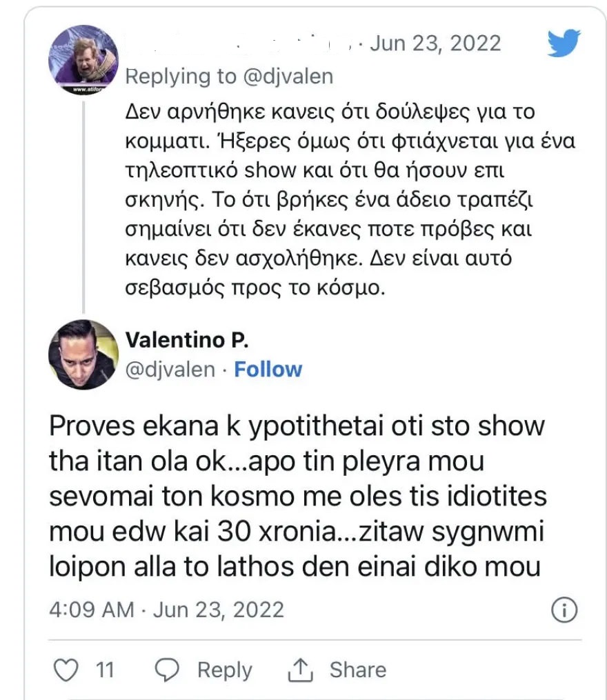Click the Jun 23, 2022 date of top reply
Viewport: 607px width, 700px height.
coord(435,43)
